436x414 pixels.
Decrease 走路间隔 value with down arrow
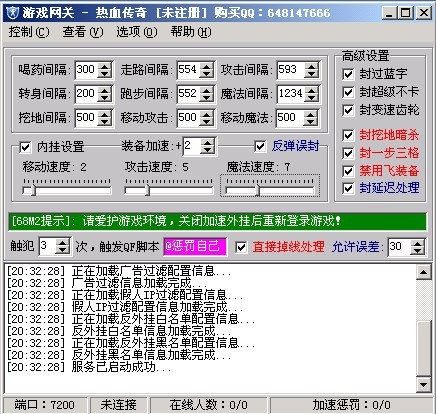[x=207, y=74]
